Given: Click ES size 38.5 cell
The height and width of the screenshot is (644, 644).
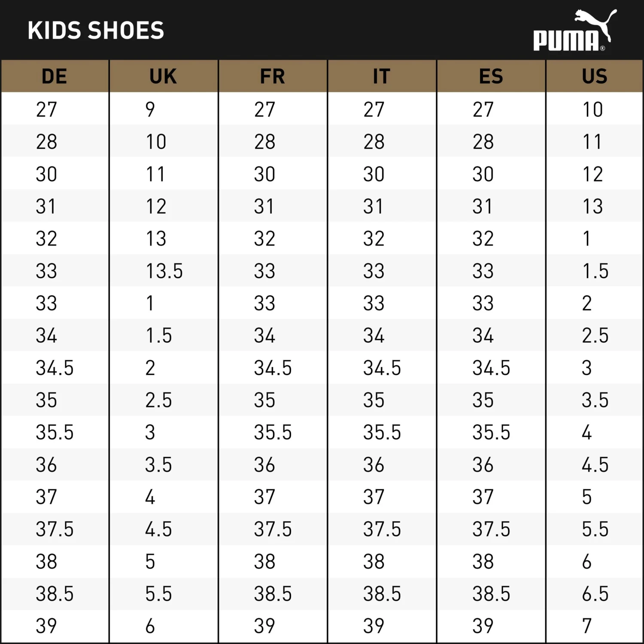Looking at the screenshot, I should [491, 594].
